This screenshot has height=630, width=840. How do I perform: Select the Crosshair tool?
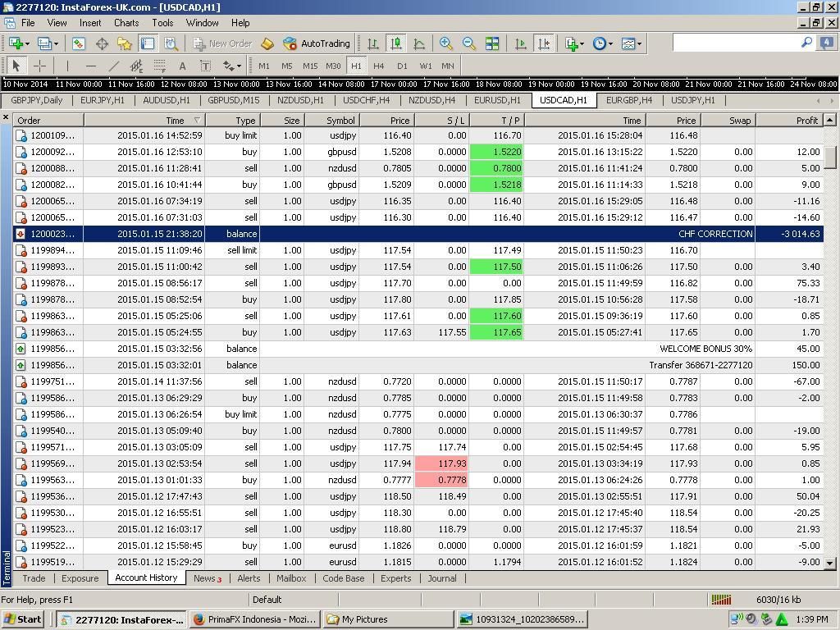[39, 66]
